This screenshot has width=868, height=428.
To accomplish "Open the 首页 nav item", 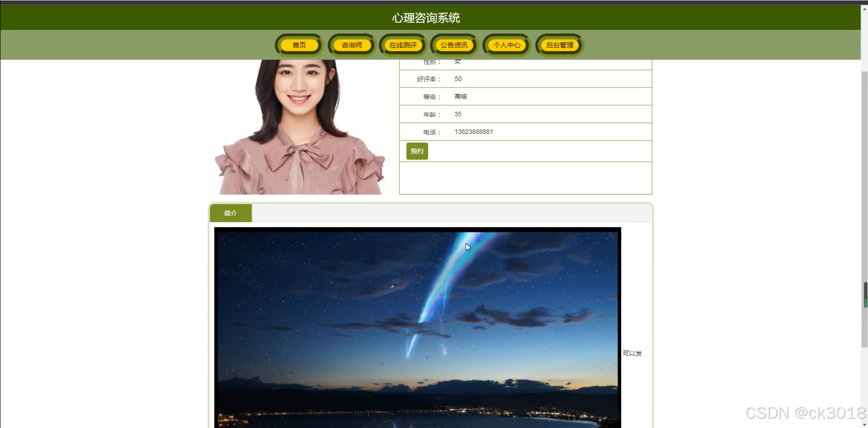I will click(x=299, y=45).
